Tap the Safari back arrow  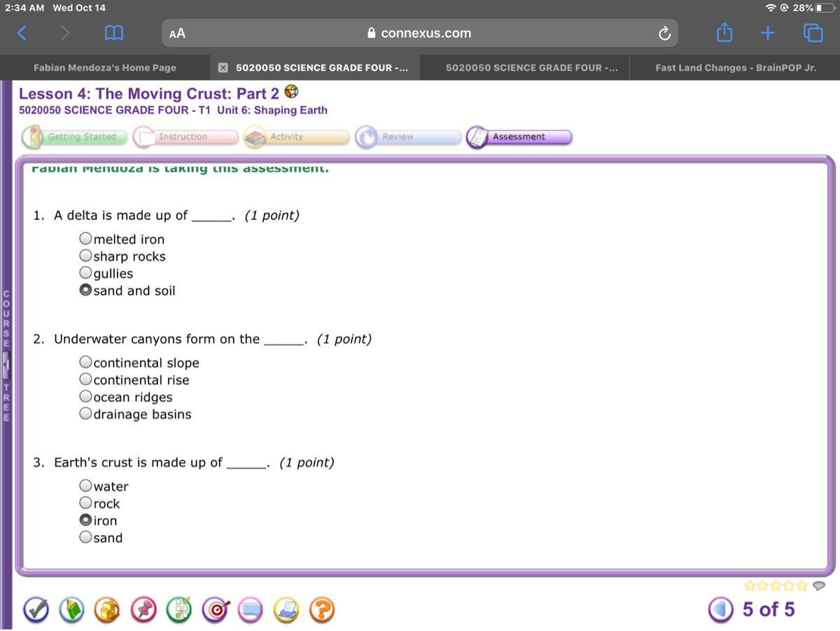pyautogui.click(x=22, y=32)
